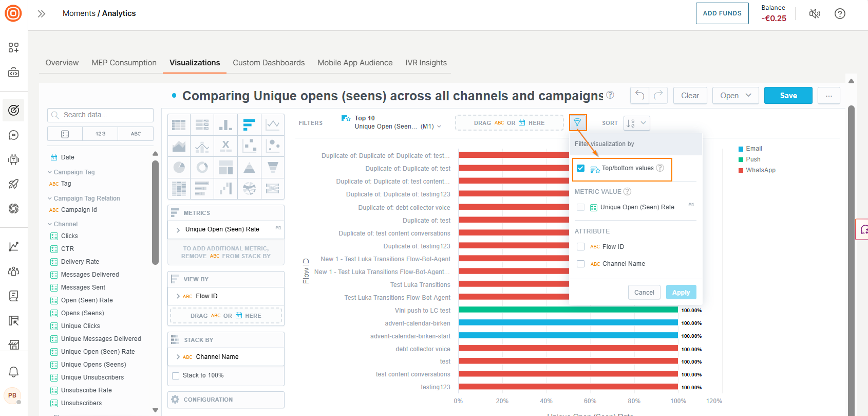
Task: Switch to the Custom Dashboards tab
Action: (269, 63)
